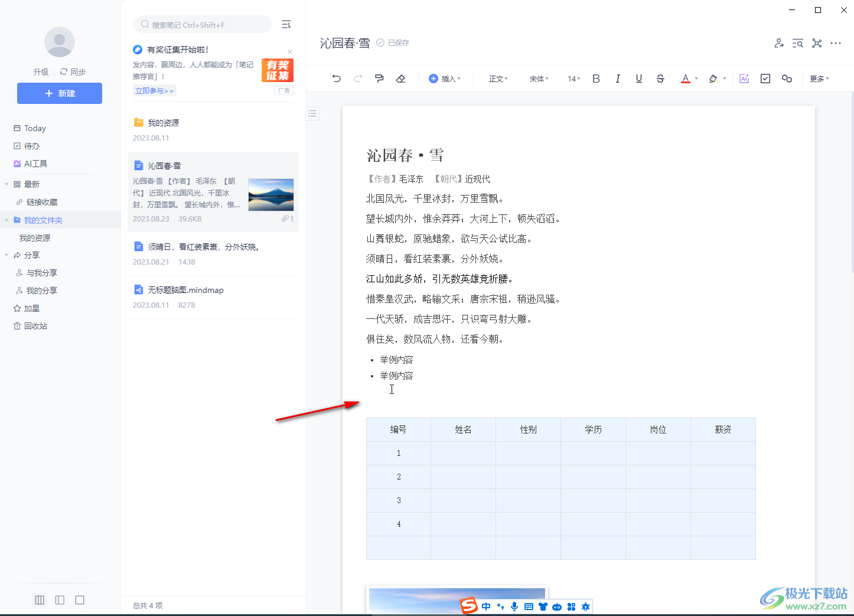Switch to three-column layout

(x=40, y=600)
